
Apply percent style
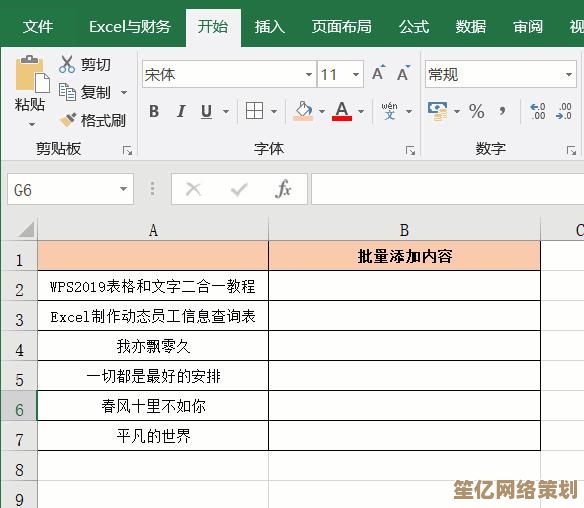click(x=477, y=111)
